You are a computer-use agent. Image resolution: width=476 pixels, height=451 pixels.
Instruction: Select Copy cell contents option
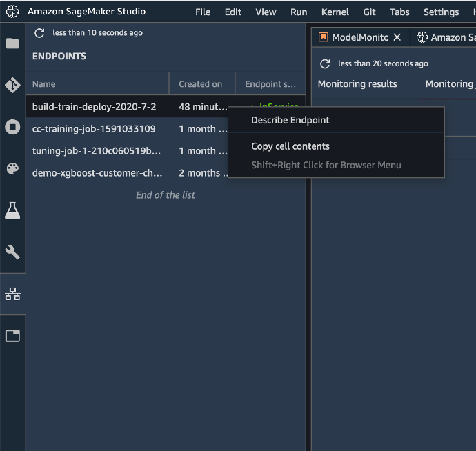[290, 146]
